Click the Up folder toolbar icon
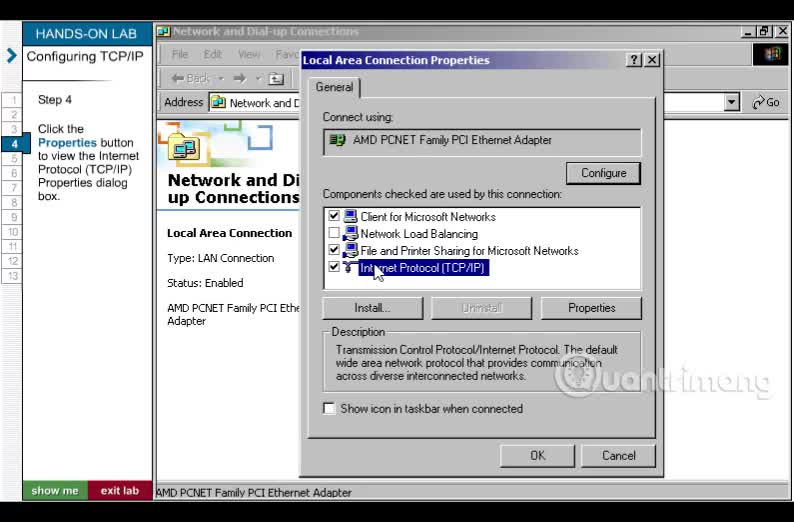The image size is (794, 522). pos(276,78)
